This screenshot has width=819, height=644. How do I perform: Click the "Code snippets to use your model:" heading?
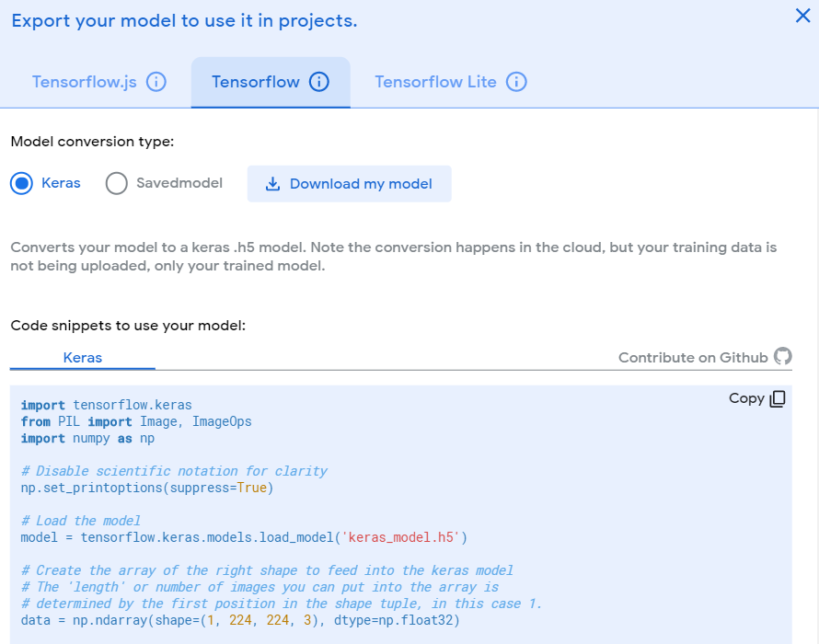128,326
